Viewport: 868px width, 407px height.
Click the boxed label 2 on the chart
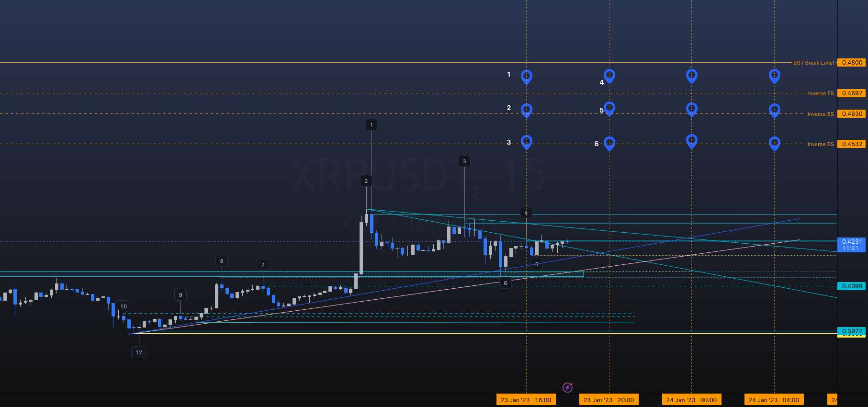[366, 181]
